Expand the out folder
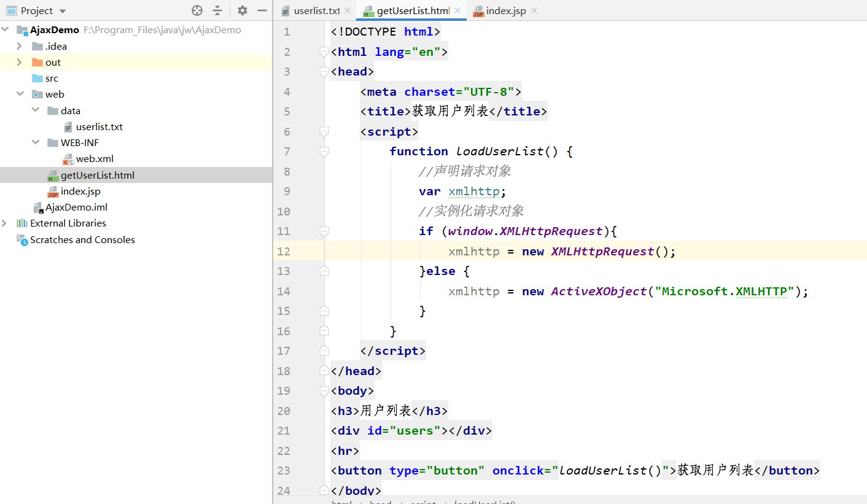 19,62
